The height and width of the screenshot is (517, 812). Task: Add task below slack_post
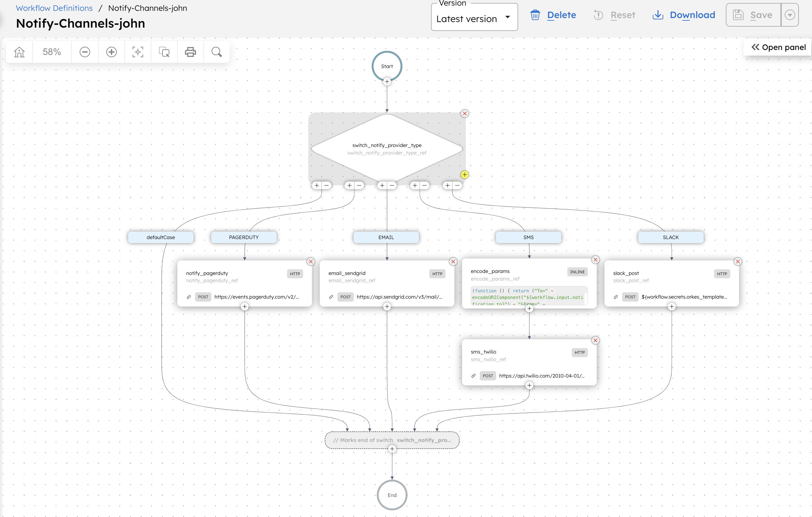click(672, 307)
